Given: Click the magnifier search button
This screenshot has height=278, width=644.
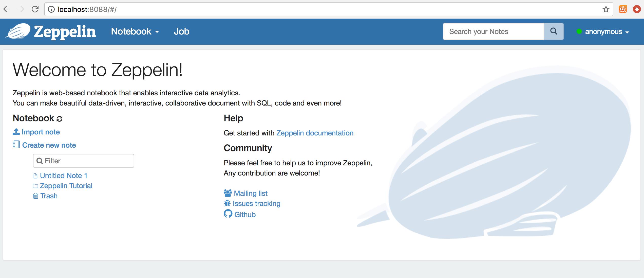Looking at the screenshot, I should click(x=554, y=31).
